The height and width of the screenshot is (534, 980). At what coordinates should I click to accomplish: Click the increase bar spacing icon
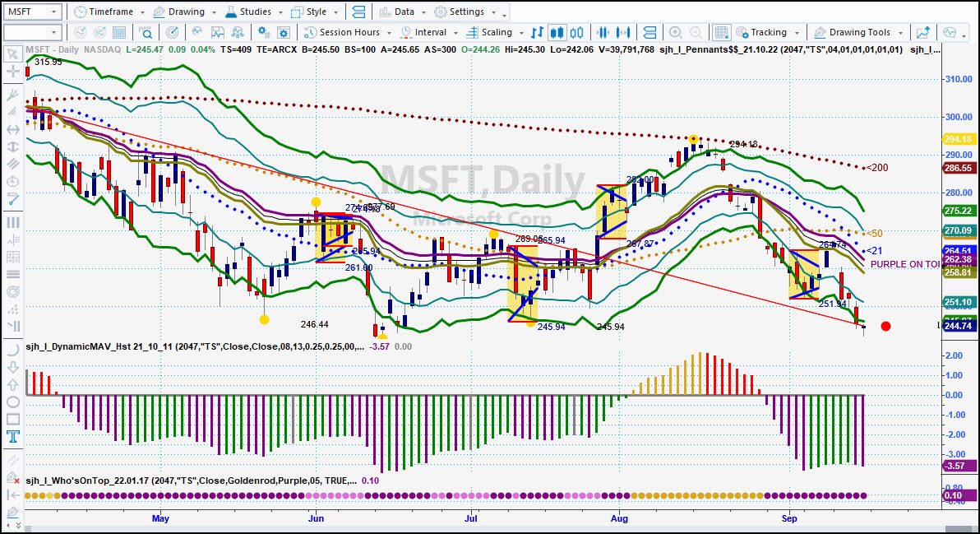(x=623, y=33)
